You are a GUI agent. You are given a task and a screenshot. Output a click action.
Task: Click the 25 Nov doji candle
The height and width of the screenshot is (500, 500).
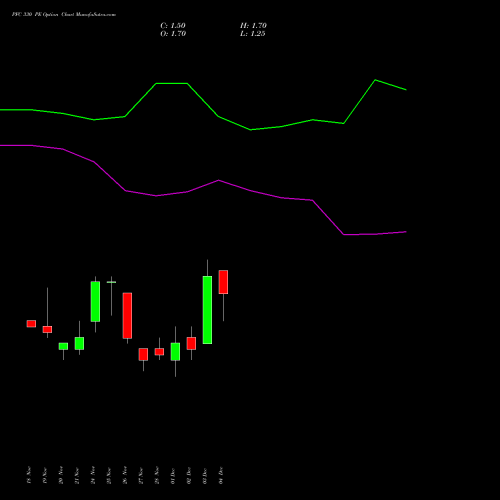(111, 282)
